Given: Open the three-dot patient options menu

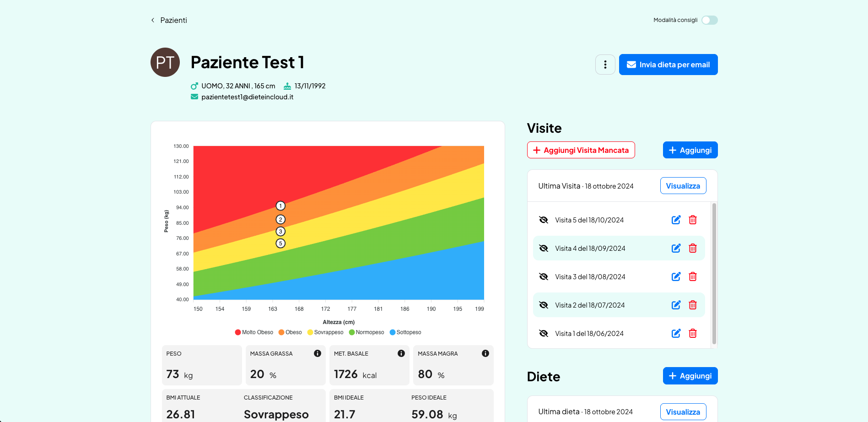Looking at the screenshot, I should point(605,65).
